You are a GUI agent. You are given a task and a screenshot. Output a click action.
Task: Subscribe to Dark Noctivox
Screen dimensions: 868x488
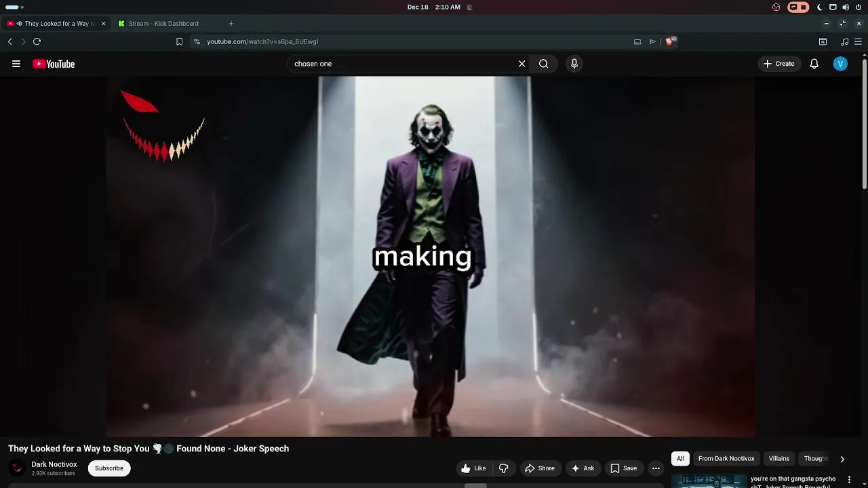tap(109, 468)
